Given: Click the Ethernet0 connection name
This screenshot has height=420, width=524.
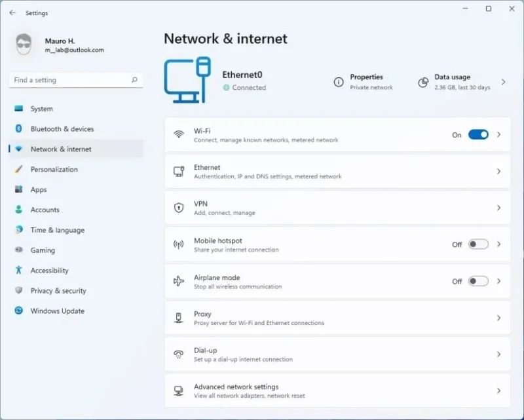Looking at the screenshot, I should [x=242, y=75].
